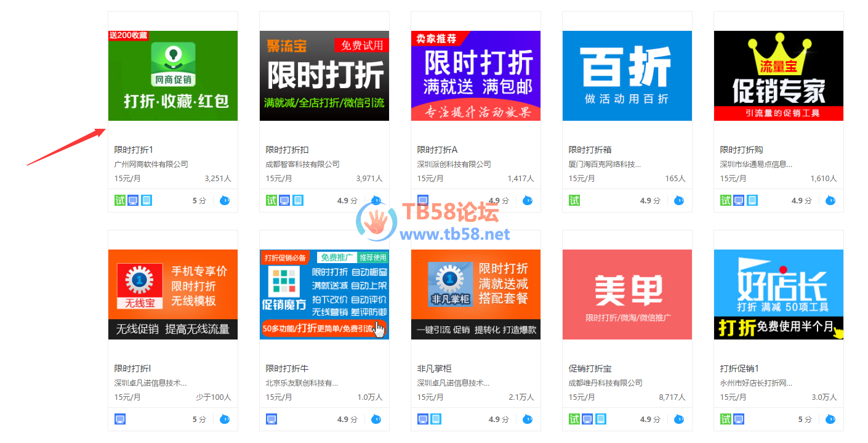This screenshot has width=868, height=443.
Task: Open the 聚流宝 限时打折 banner thumbnail
Action: click(x=324, y=76)
